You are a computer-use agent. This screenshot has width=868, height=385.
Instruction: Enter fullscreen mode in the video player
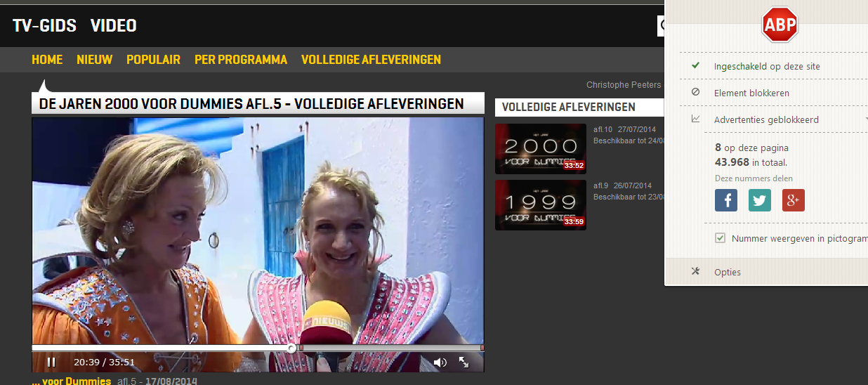464,362
